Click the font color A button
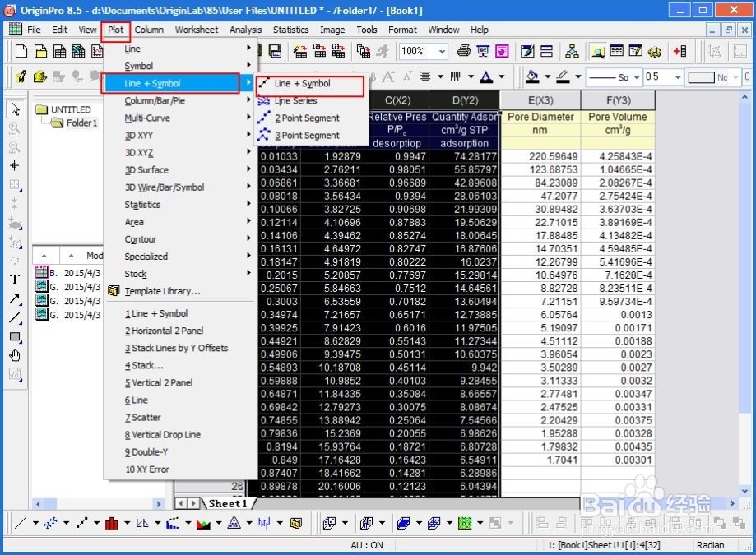The image size is (756, 555). click(486, 76)
